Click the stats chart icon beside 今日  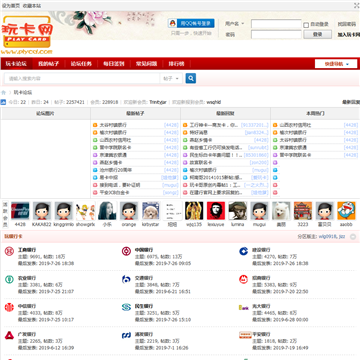(3, 102)
